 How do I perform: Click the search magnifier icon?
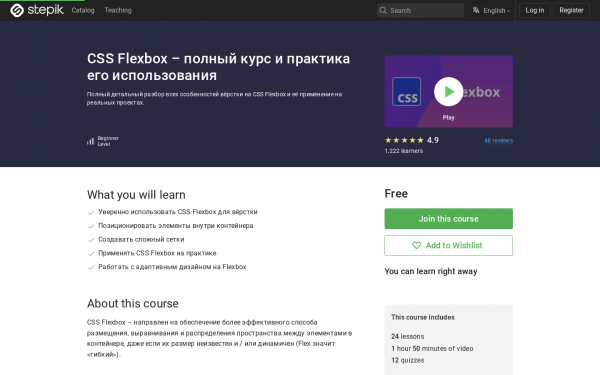pos(383,10)
